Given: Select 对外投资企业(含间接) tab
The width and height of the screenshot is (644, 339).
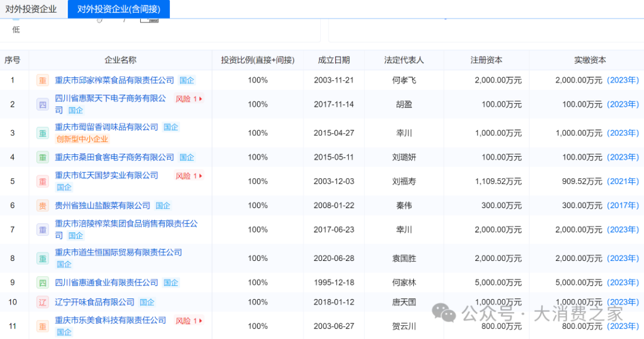Looking at the screenshot, I should click(119, 9).
